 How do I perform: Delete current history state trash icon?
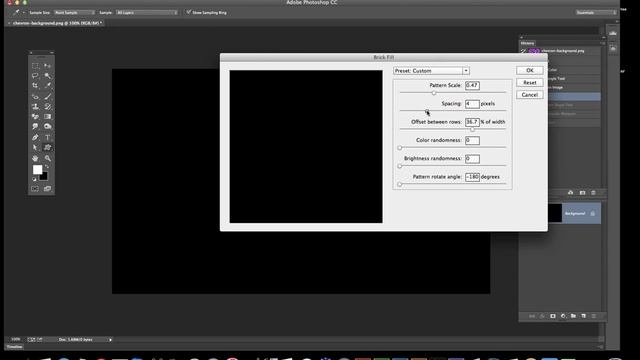(x=593, y=193)
